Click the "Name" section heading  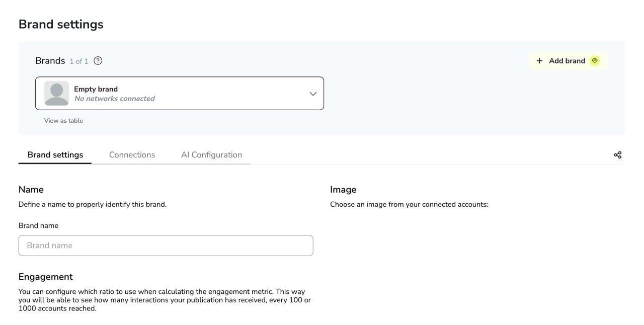pos(31,190)
